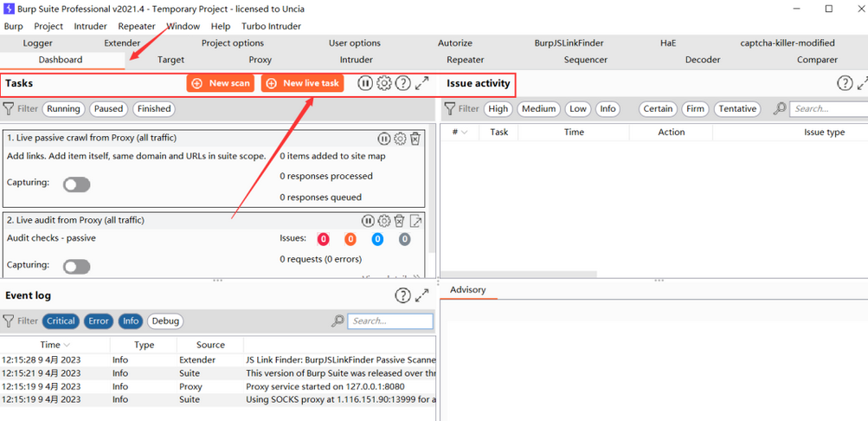Click the Issue activity filter funnel icon

pyautogui.click(x=450, y=108)
